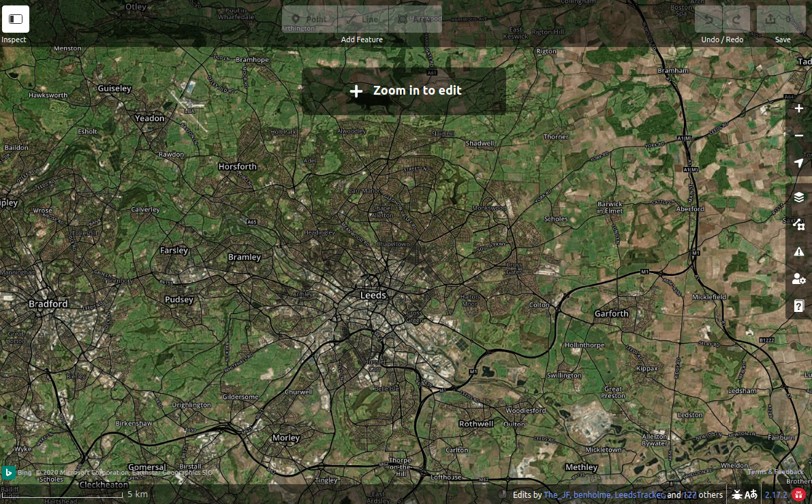812x504 pixels.
Task: Click the Calverley label on map
Action: point(146,210)
